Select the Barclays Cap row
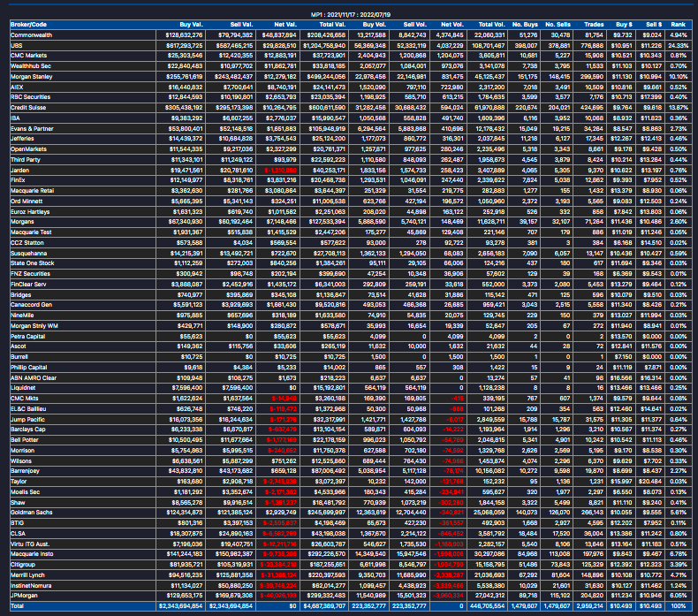698x616 pixels. click(351, 430)
